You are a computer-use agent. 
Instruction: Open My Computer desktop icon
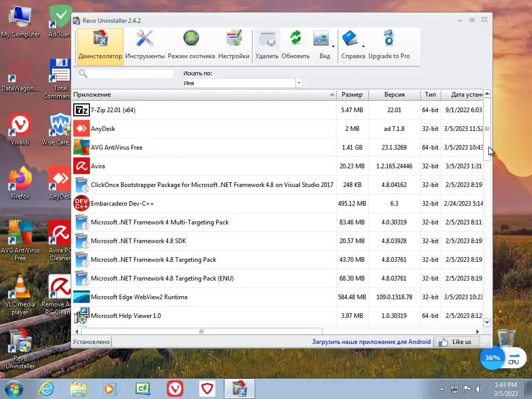pyautogui.click(x=20, y=22)
